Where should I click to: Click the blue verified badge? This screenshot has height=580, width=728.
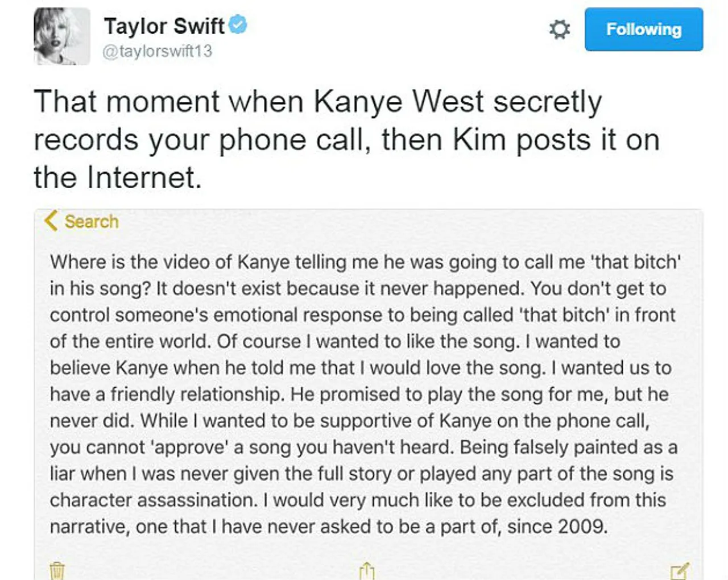(238, 25)
